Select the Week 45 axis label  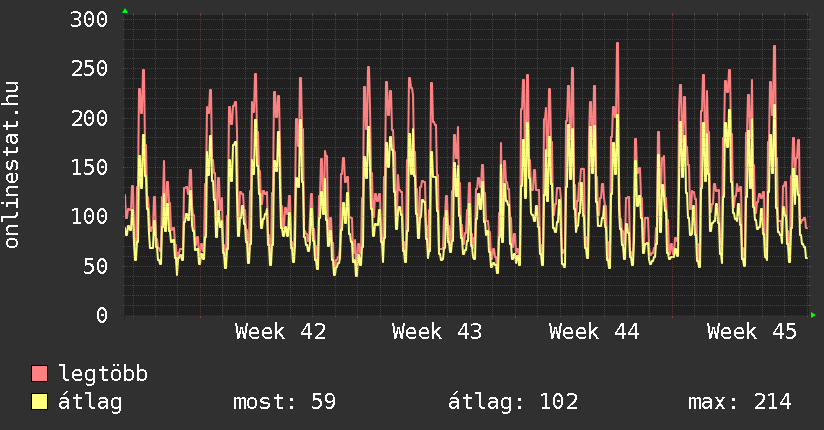(x=751, y=332)
